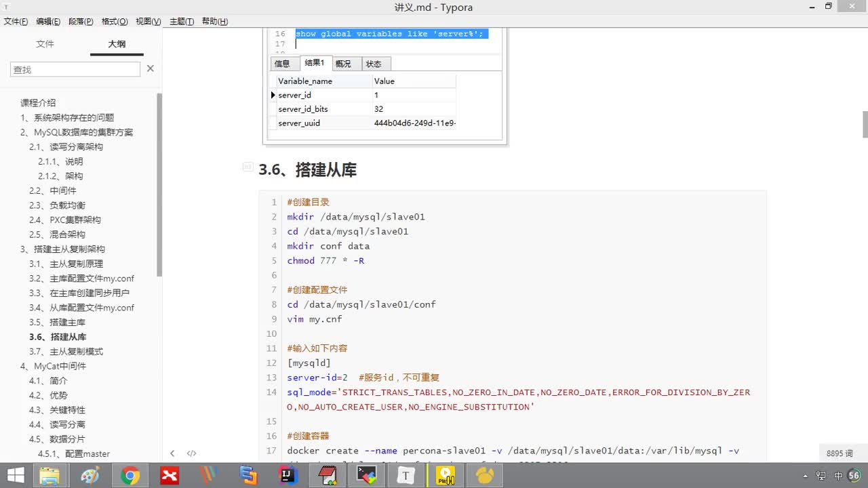Go to outline item 3、搭建主从复制架构
The width and height of the screenshot is (868, 488).
pyautogui.click(x=62, y=249)
